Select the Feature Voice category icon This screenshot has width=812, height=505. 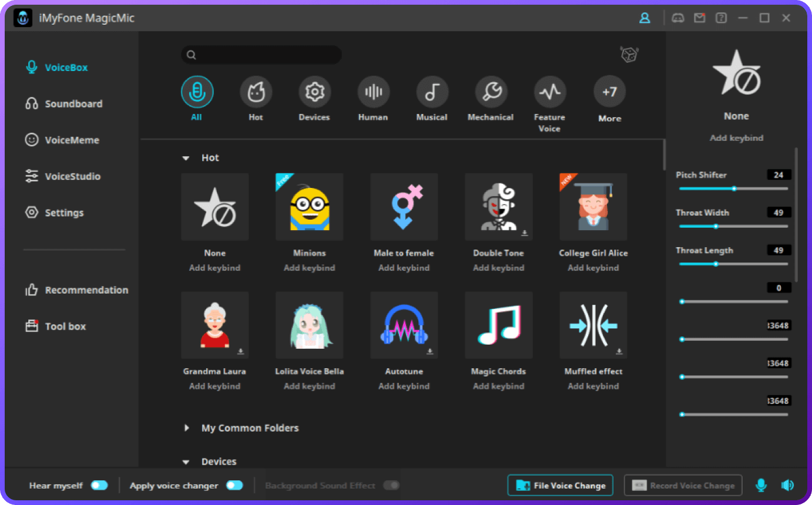coord(549,92)
